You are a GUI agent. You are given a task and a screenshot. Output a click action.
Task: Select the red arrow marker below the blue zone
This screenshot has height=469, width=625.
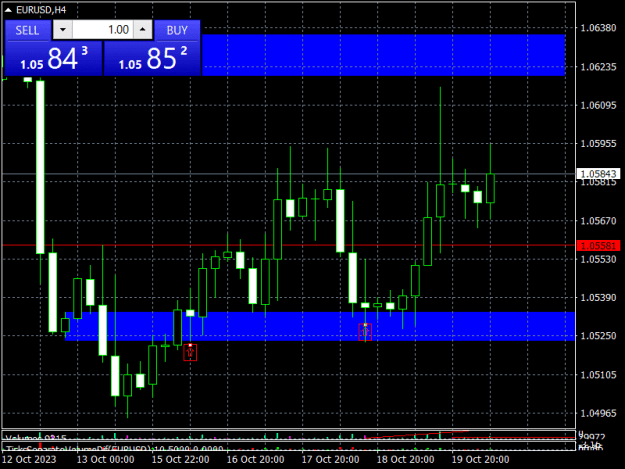190,352
